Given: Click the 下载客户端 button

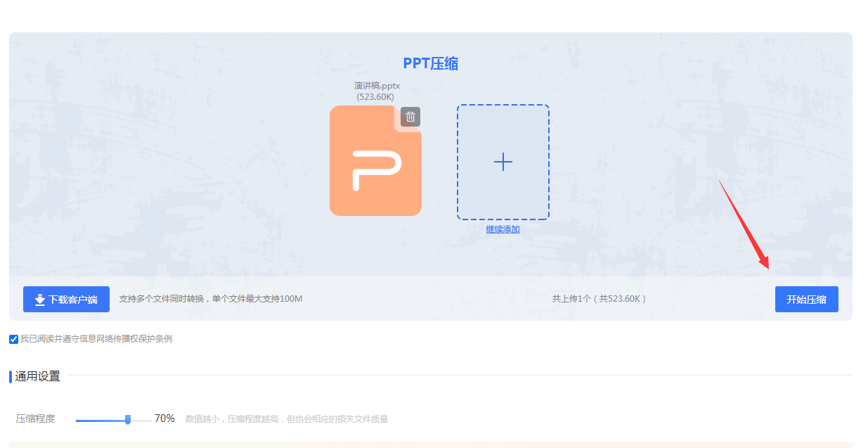Looking at the screenshot, I should click(x=66, y=299).
